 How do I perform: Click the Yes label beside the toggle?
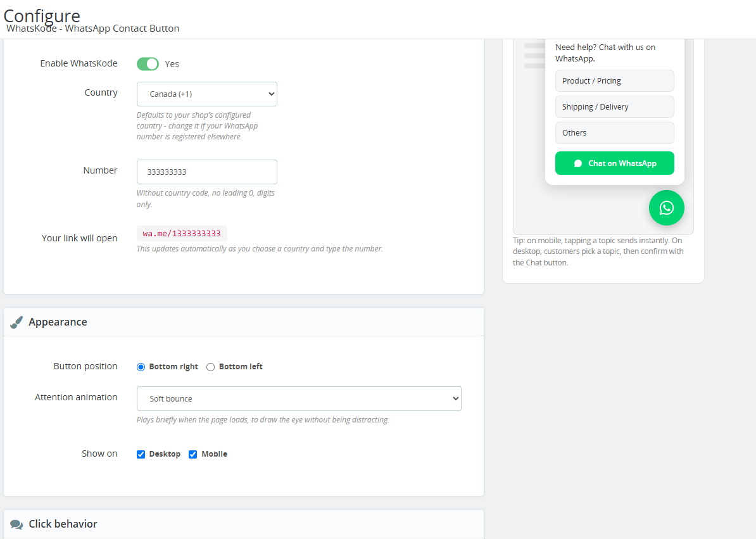click(x=172, y=64)
